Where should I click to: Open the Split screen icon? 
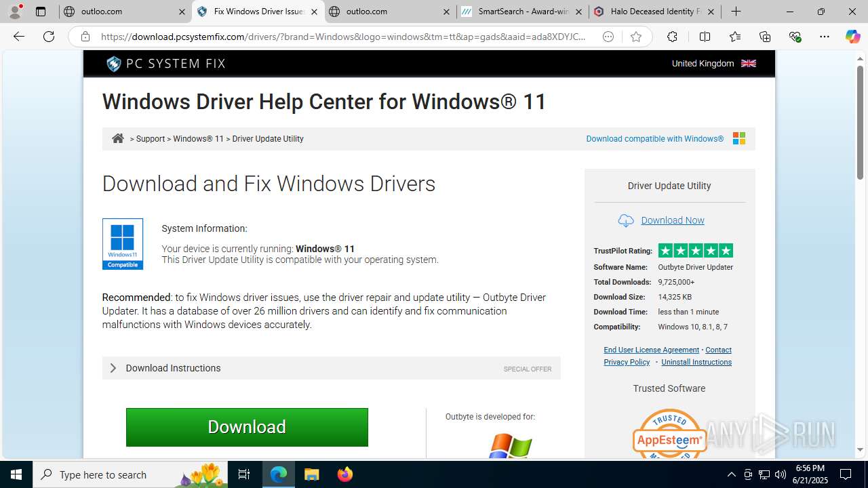point(705,37)
